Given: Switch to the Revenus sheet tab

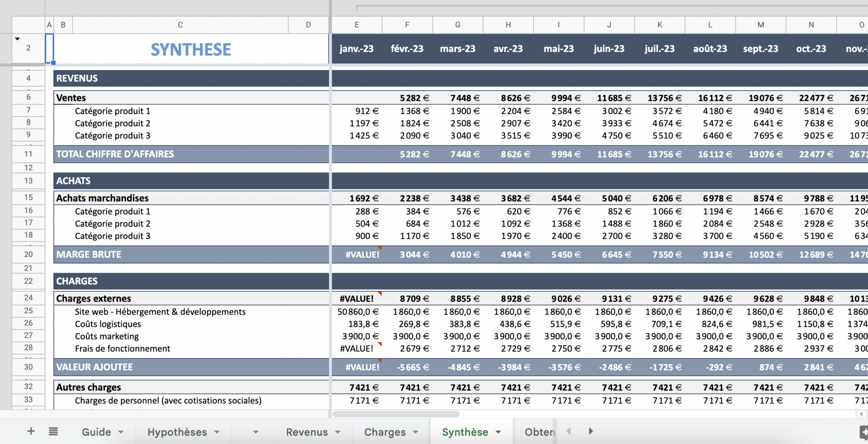Looking at the screenshot, I should (x=306, y=432).
